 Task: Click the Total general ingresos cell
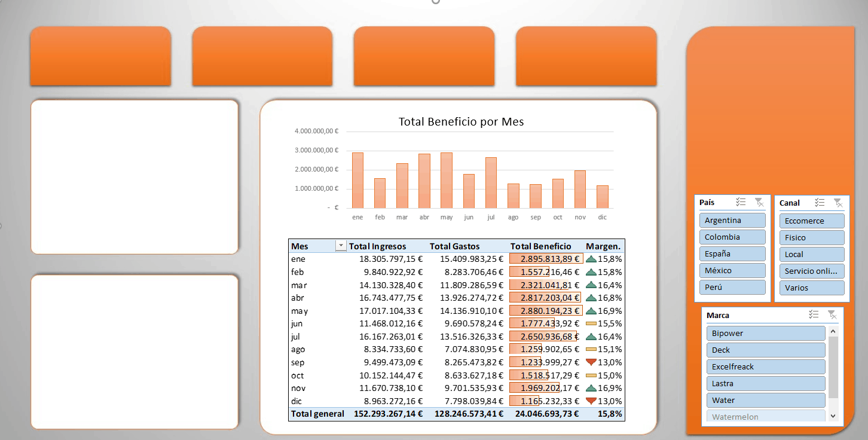coord(386,414)
